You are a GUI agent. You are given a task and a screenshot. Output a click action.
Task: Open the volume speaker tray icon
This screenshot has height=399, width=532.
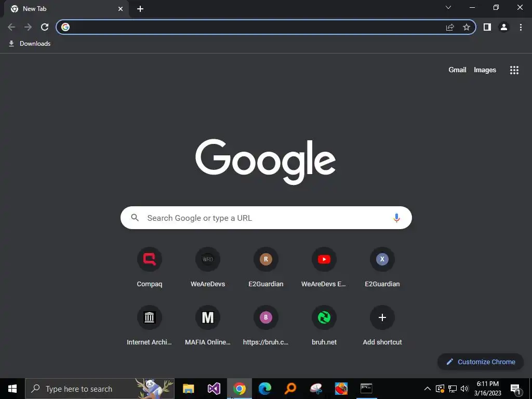464,389
